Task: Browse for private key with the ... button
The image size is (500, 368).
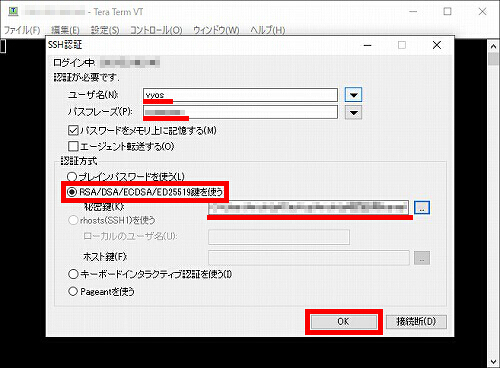Action: point(422,208)
